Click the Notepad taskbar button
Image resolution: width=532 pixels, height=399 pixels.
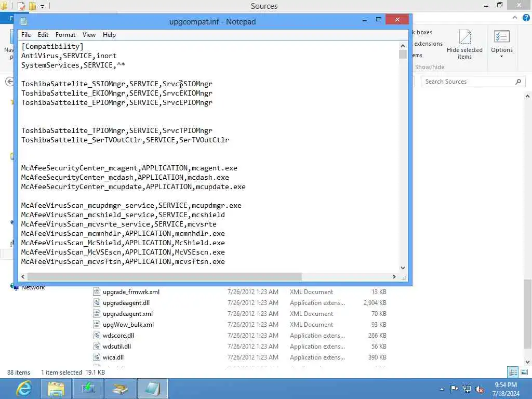click(x=152, y=389)
